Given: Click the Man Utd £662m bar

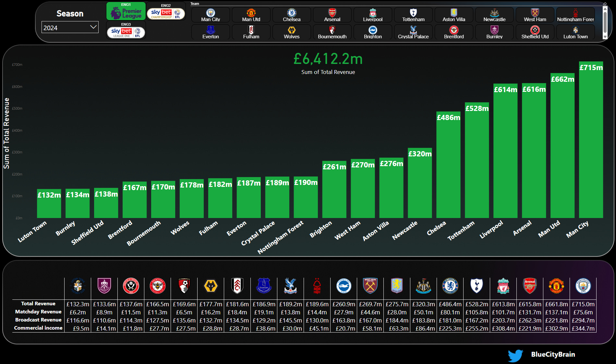Looking at the screenshot, I should tap(562, 146).
